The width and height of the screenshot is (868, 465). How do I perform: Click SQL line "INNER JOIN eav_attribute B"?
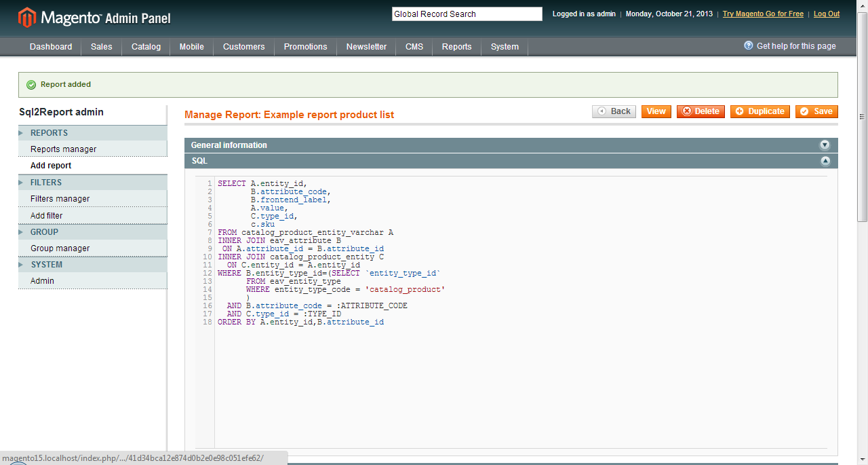(279, 241)
